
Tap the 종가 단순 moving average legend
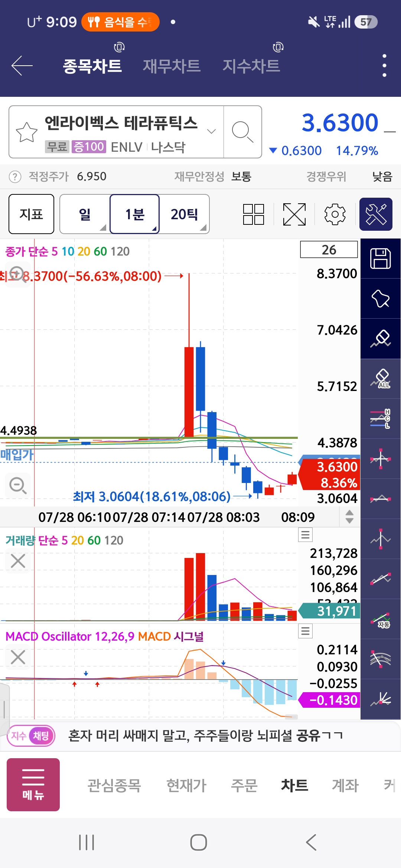pyautogui.click(x=67, y=251)
